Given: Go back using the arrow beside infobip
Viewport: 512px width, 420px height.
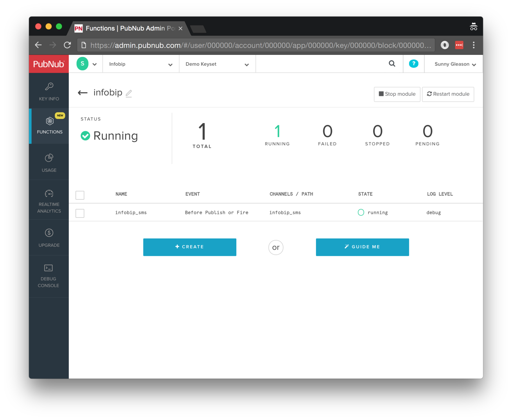Looking at the screenshot, I should click(83, 93).
